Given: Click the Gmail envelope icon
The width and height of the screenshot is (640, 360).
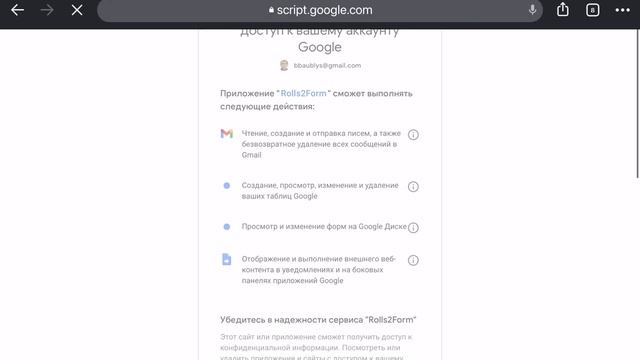Looking at the screenshot, I should (x=227, y=133).
